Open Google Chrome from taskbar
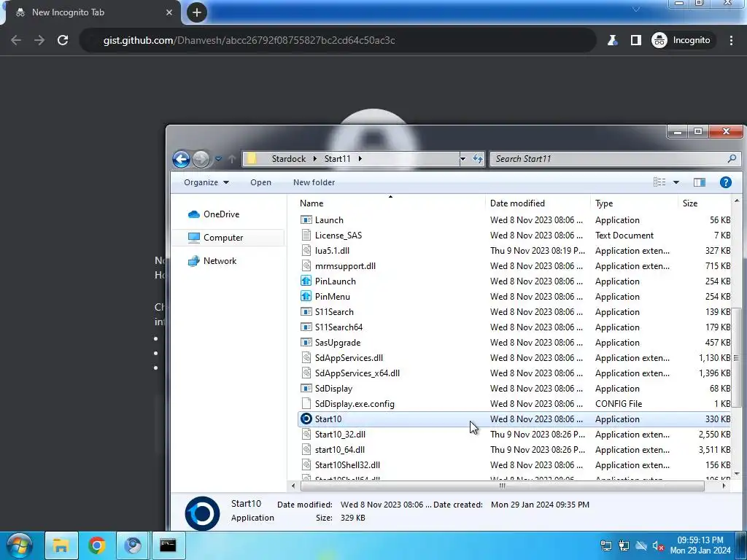 click(97, 545)
